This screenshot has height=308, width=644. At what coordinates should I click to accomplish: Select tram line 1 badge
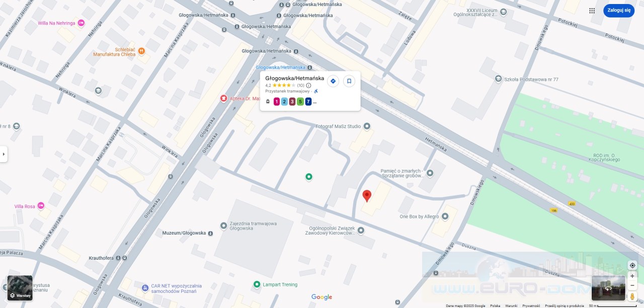point(276,102)
